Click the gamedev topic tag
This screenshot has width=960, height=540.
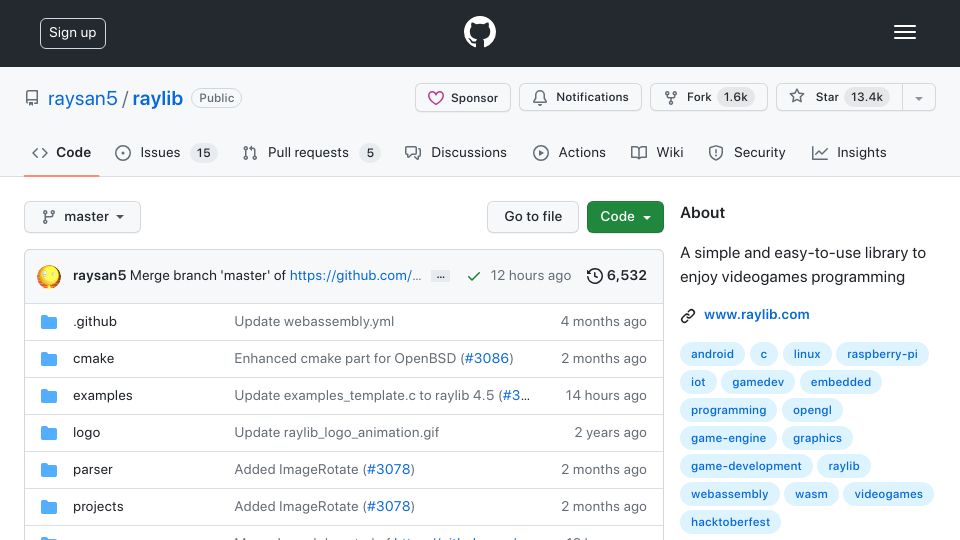758,383
